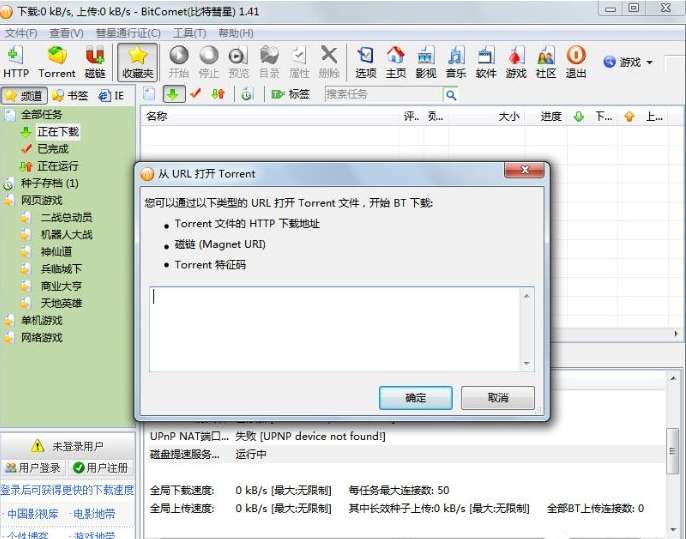This screenshot has width=686, height=539.
Task: Click the HTTP download toolbar icon
Action: (16, 62)
